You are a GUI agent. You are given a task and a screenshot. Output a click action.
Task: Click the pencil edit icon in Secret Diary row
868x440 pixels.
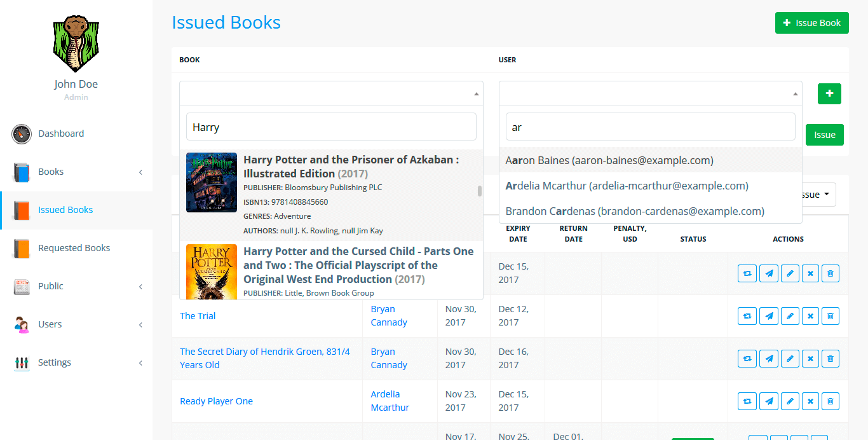click(790, 359)
